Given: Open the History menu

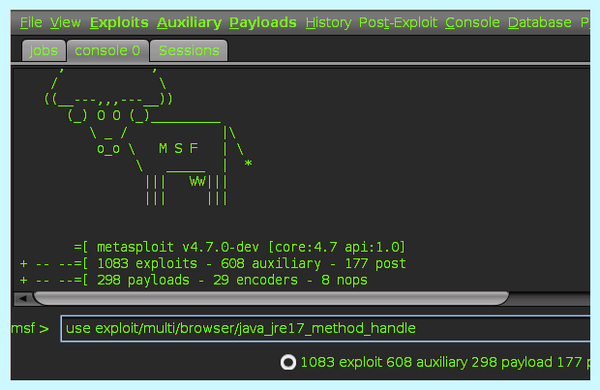Looking at the screenshot, I should [328, 23].
